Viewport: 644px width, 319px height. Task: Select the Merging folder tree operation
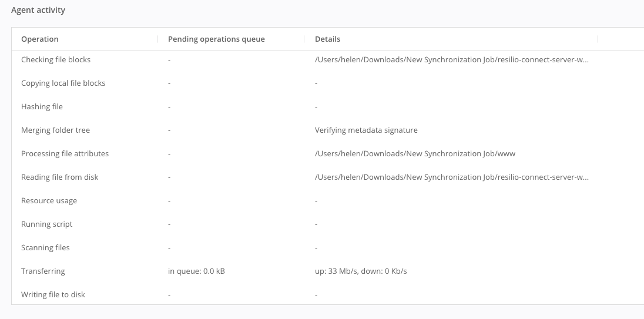click(55, 130)
